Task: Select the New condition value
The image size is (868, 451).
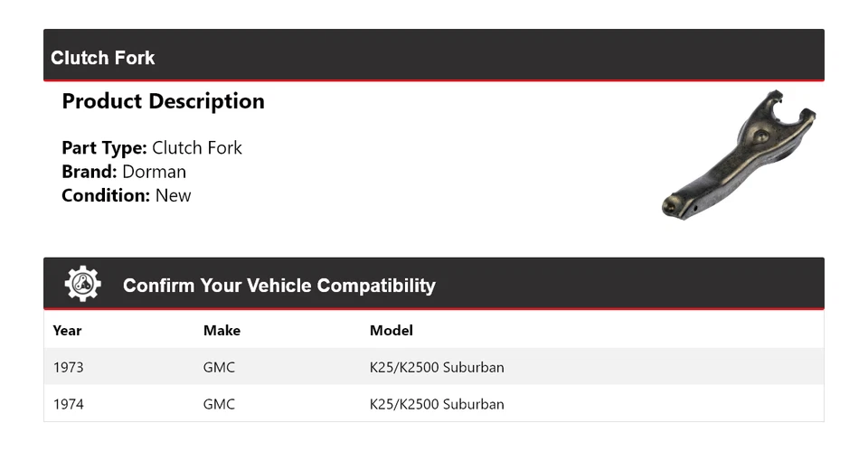Action: [174, 195]
